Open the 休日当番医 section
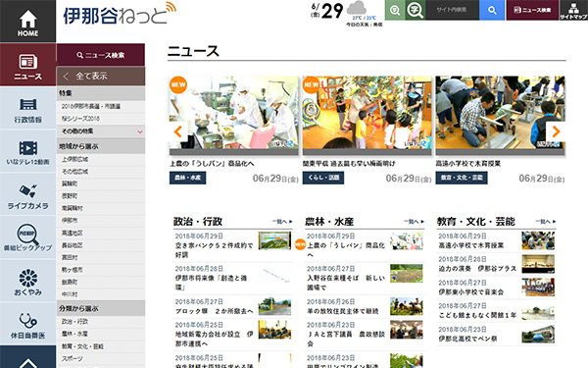Screen dimensions: 588x368 coord(27,324)
